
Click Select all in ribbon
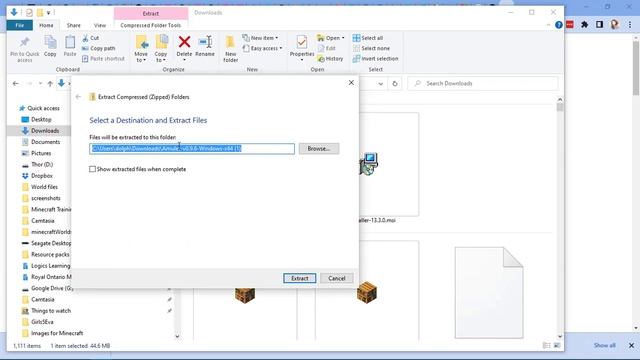pyautogui.click(x=368, y=38)
